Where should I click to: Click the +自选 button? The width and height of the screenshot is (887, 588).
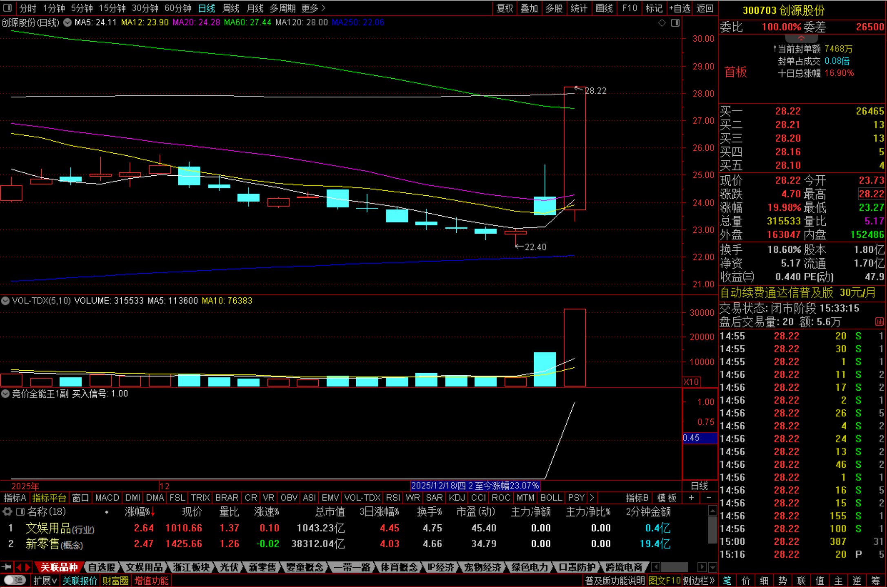click(680, 8)
